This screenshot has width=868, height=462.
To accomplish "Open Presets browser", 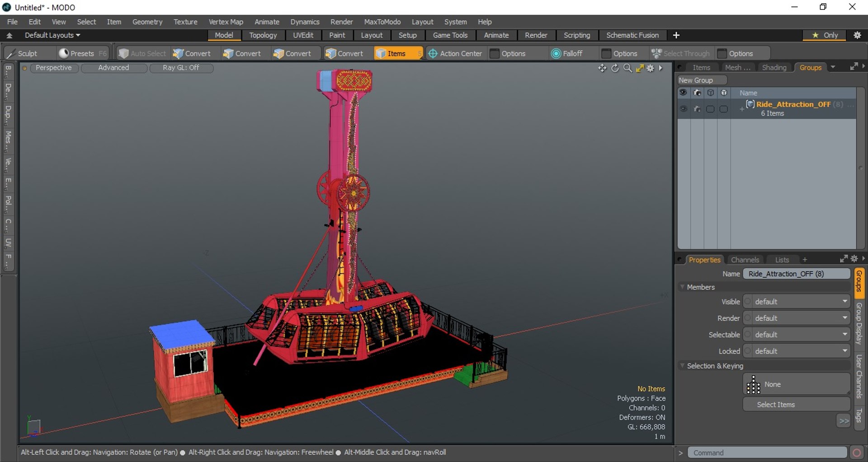I will pyautogui.click(x=82, y=53).
